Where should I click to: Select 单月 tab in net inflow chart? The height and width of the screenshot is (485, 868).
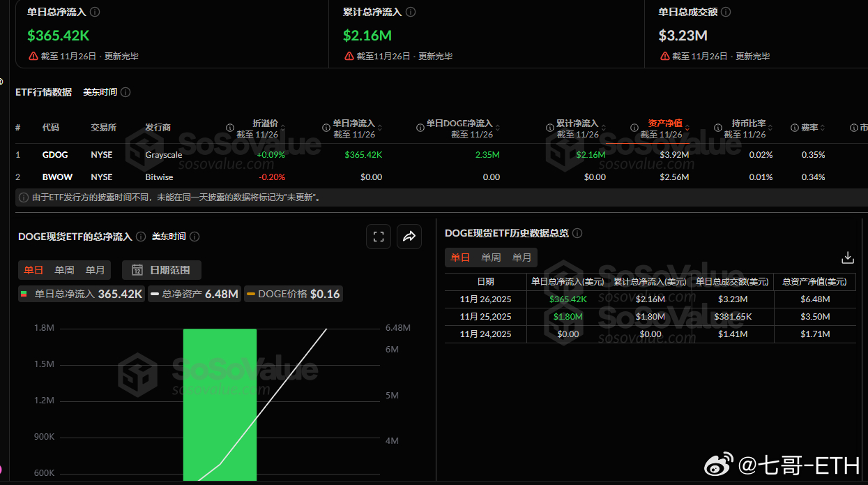(96, 270)
